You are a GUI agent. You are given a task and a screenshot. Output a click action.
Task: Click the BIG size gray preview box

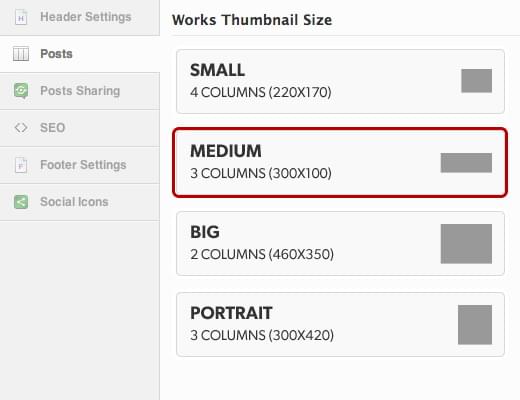466,244
